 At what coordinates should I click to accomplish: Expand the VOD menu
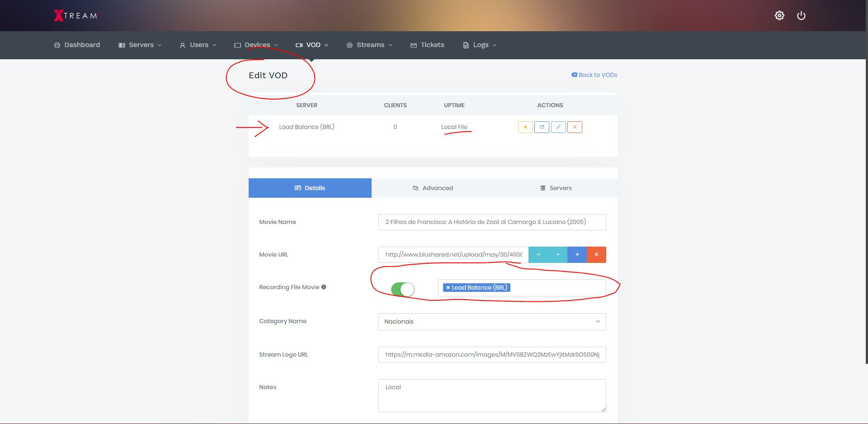point(312,45)
